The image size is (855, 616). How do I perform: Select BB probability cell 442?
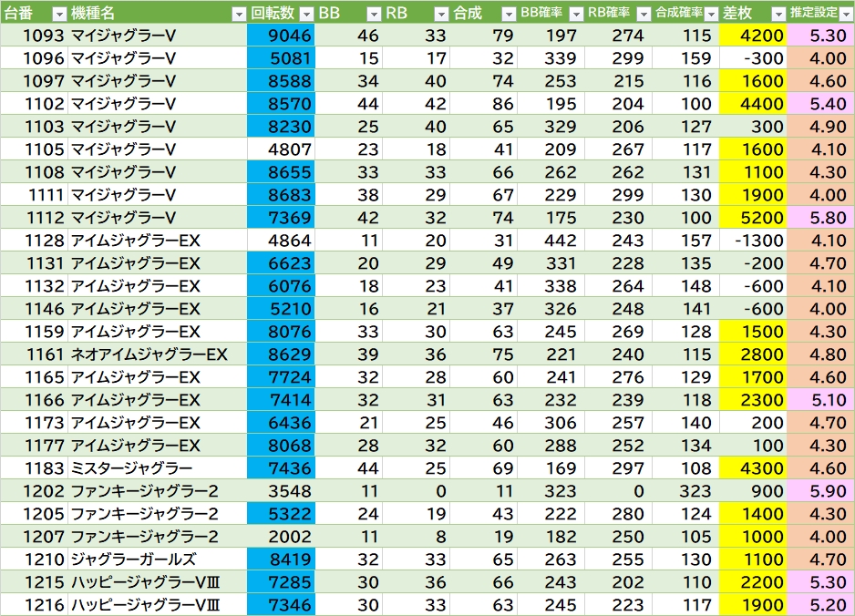551,241
